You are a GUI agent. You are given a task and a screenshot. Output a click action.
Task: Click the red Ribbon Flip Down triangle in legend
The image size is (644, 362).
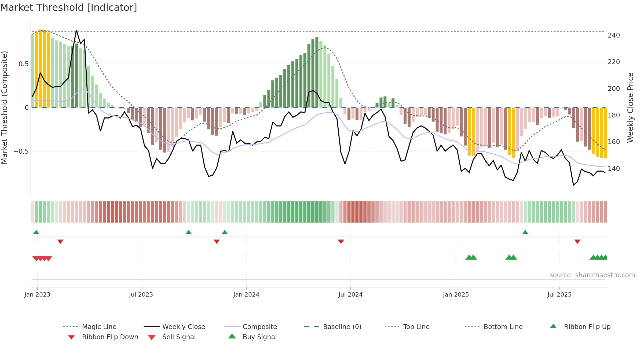pos(71,337)
